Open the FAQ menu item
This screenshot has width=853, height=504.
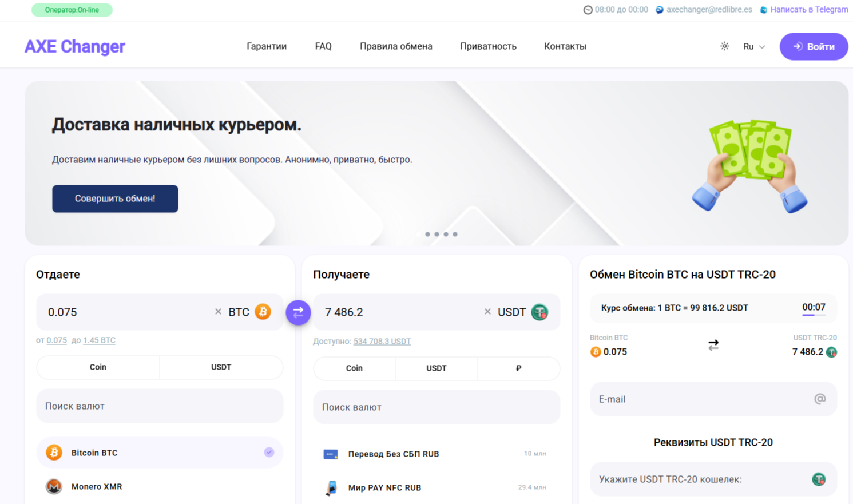click(323, 46)
